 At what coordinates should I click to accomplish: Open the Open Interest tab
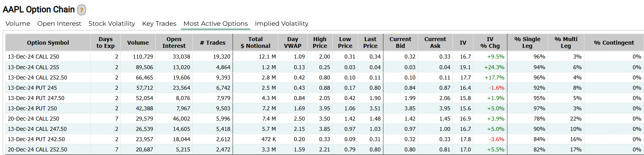59,24
